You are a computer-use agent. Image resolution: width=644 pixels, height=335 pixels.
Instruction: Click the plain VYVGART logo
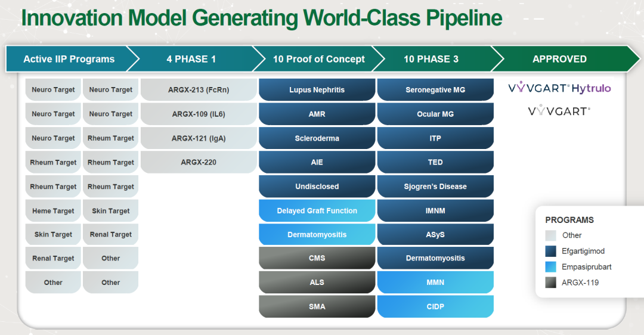pos(559,111)
